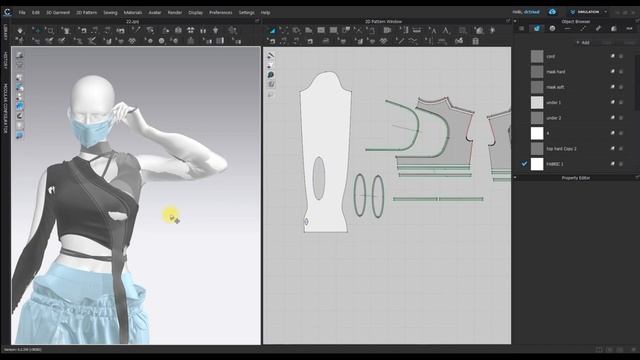Click the first icon in 2D window side strip
640x360 pixels.
[270, 56]
